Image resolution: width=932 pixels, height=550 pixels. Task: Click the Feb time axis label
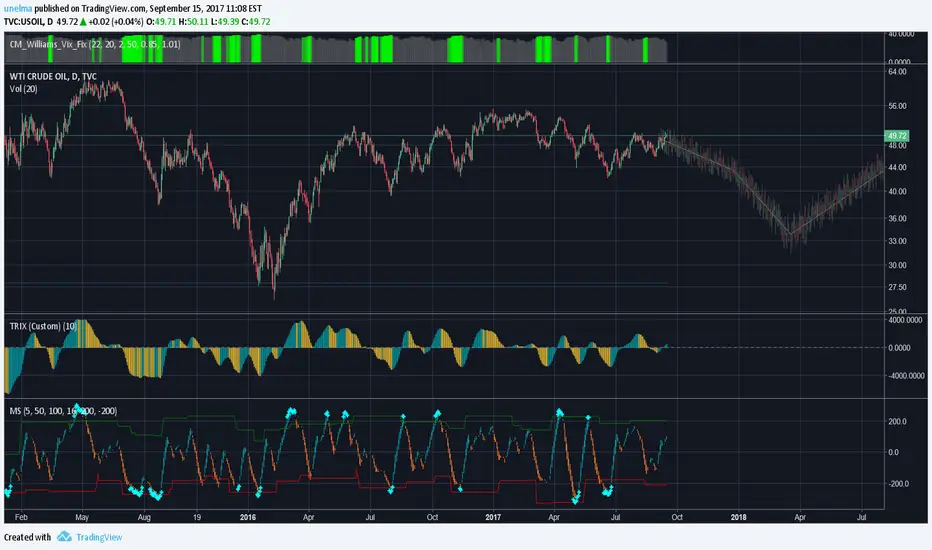[x=21, y=517]
